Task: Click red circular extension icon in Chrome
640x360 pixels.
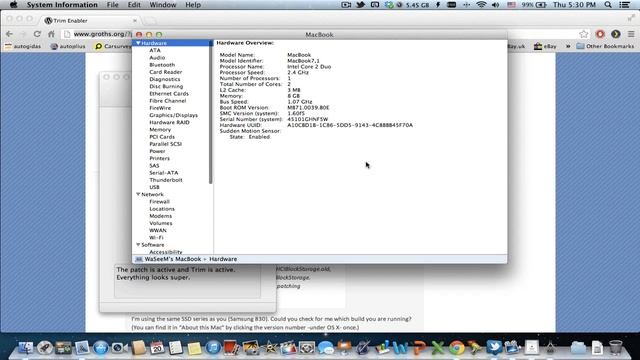Action: [600, 34]
